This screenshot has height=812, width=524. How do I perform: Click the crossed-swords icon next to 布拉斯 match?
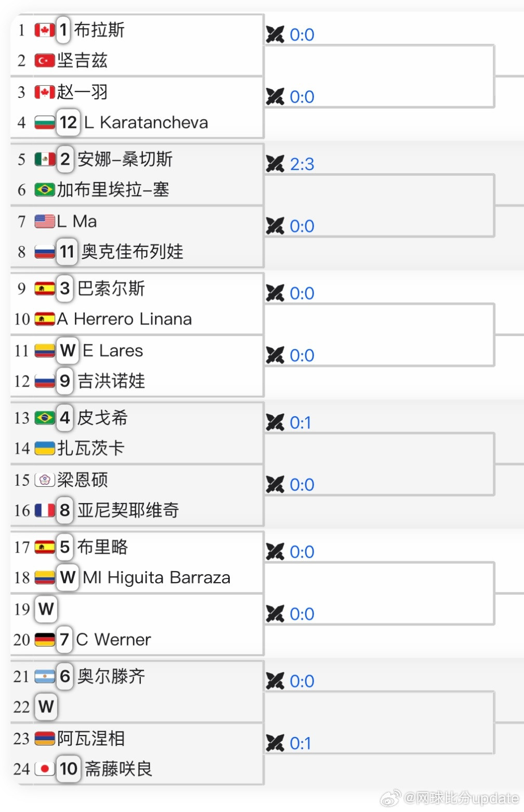pyautogui.click(x=276, y=34)
